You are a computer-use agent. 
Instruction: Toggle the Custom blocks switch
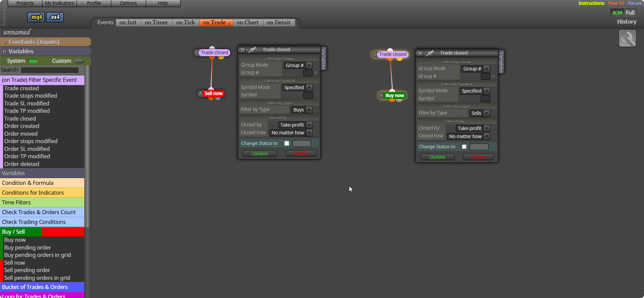tap(79, 61)
